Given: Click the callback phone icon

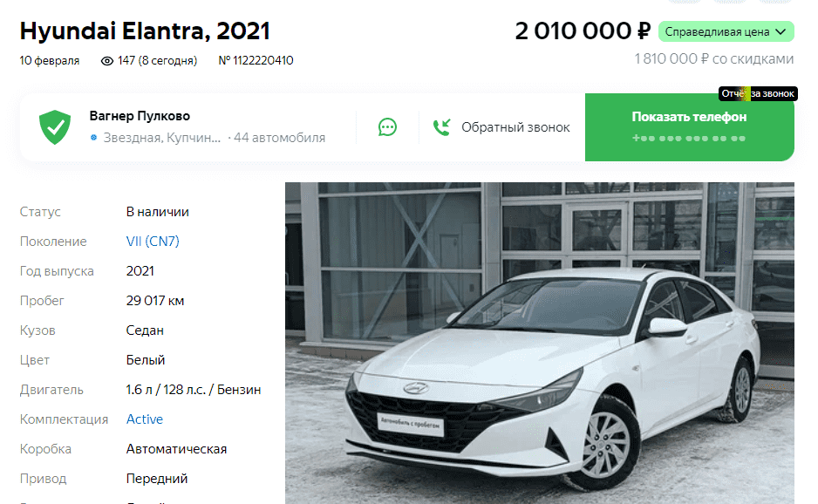Looking at the screenshot, I should (x=442, y=127).
